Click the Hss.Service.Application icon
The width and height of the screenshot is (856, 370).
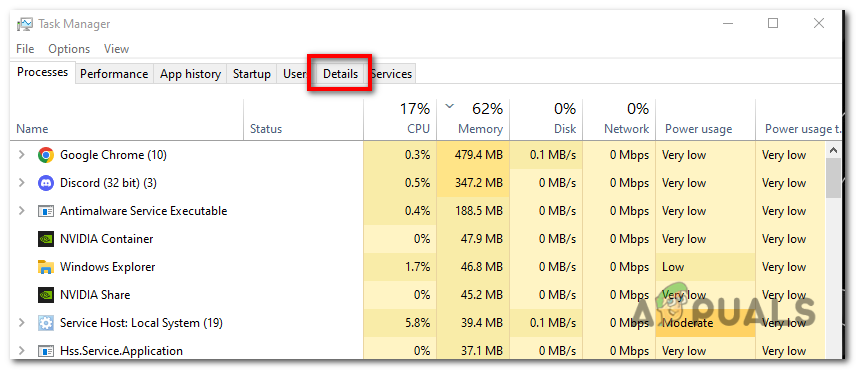click(46, 351)
